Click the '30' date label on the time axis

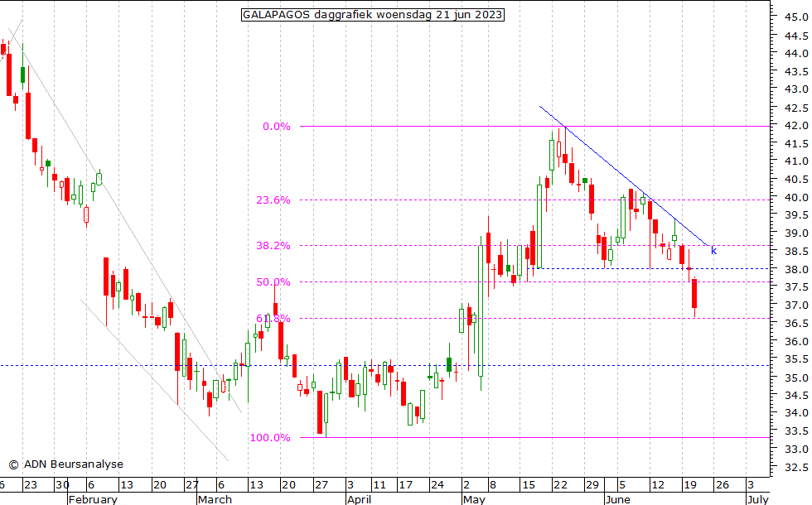pyautogui.click(x=63, y=485)
